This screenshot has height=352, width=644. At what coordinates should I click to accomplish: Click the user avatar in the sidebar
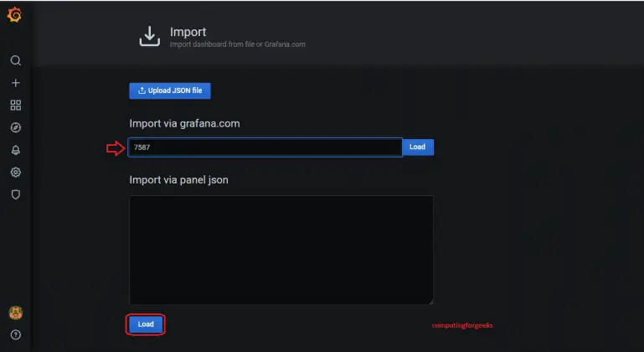pyautogui.click(x=15, y=313)
